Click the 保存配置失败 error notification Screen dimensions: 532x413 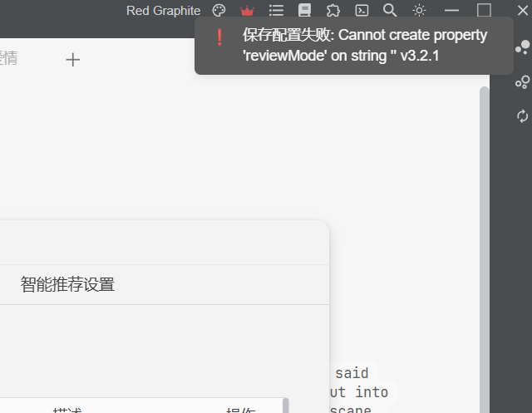tap(354, 46)
